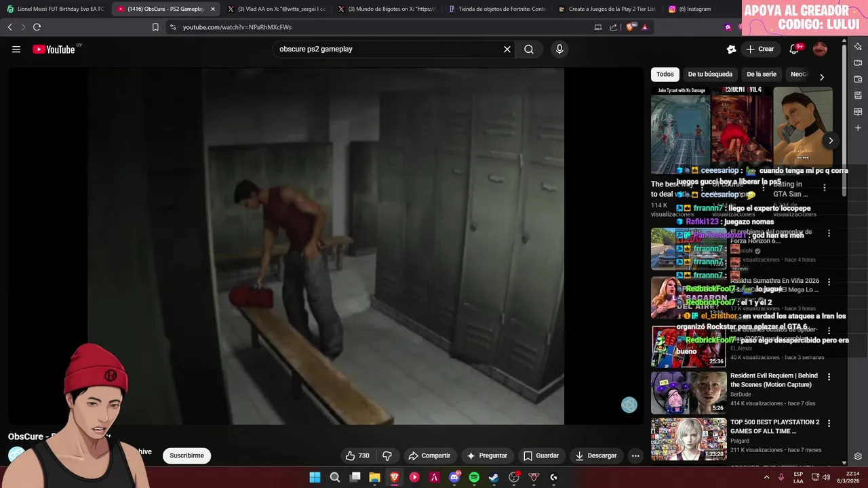Open the Juke Tyrant with No Damage short
The height and width of the screenshot is (488, 868).
(x=680, y=130)
